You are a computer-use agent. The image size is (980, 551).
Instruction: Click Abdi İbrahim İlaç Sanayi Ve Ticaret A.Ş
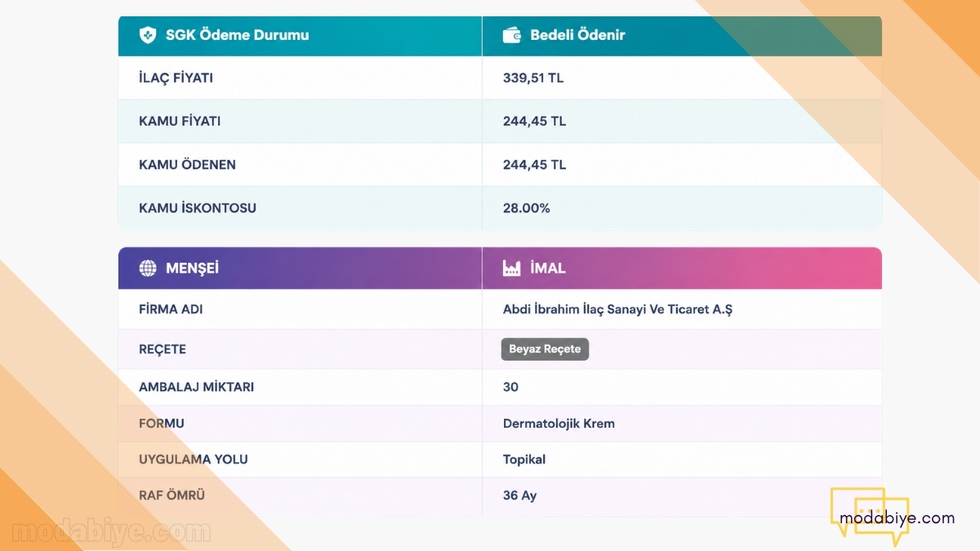(x=617, y=310)
